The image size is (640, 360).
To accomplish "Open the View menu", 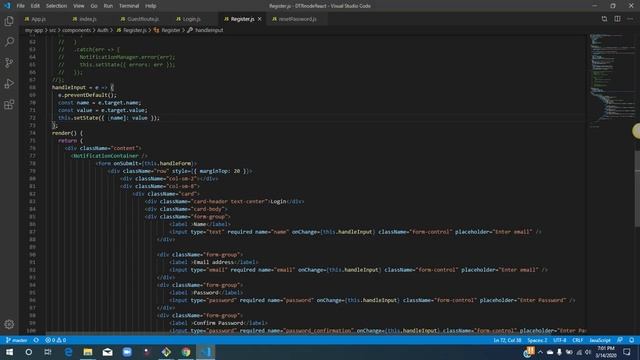I will point(78,6).
